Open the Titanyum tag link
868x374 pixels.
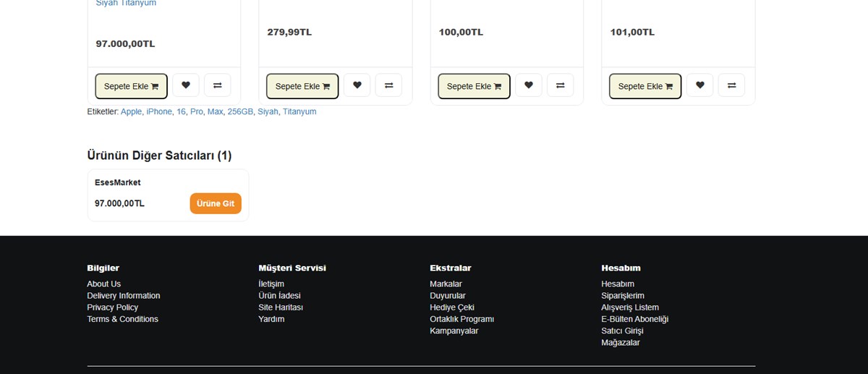coord(299,111)
